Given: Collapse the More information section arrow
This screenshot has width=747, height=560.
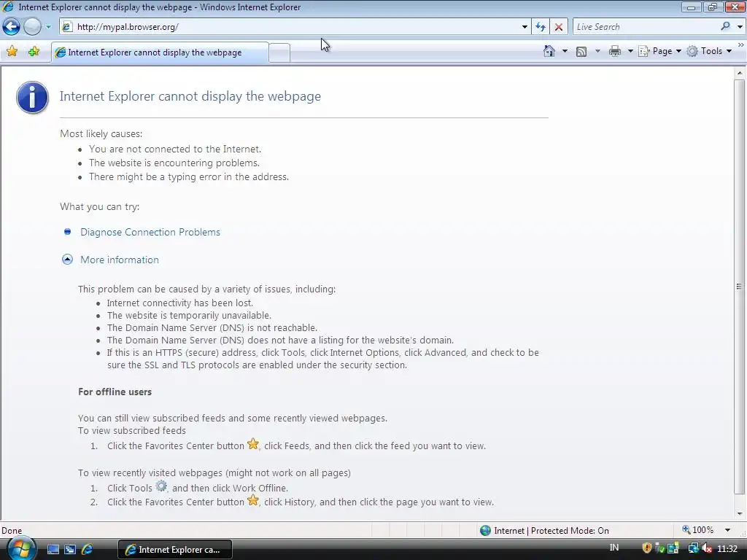Looking at the screenshot, I should [x=67, y=260].
